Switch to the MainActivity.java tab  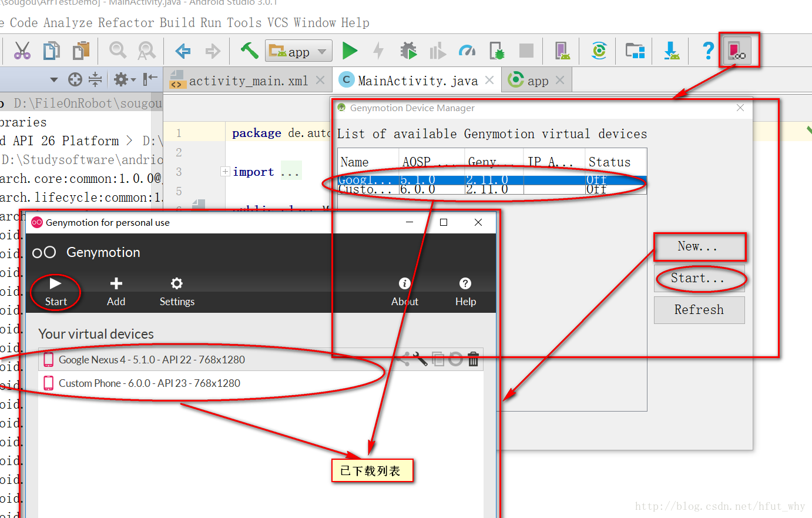[x=418, y=81]
